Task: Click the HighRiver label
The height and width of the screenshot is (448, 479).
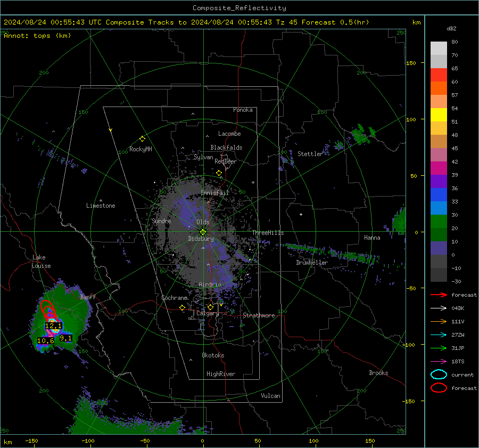Action: (x=221, y=374)
